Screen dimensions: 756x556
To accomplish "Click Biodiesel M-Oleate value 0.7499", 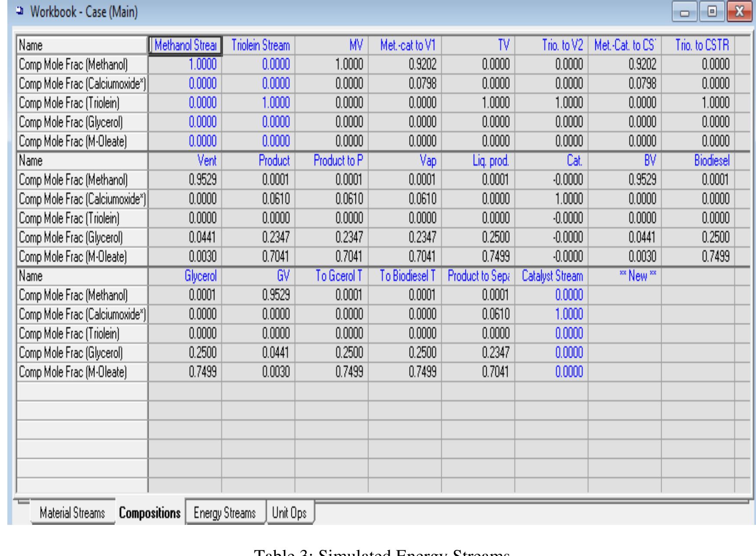I will tap(698, 257).
